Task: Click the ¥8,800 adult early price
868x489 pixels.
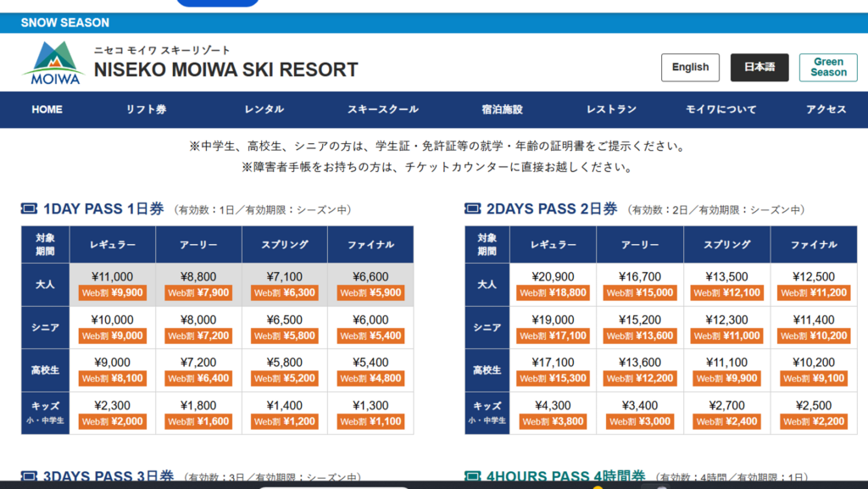Action: (198, 276)
